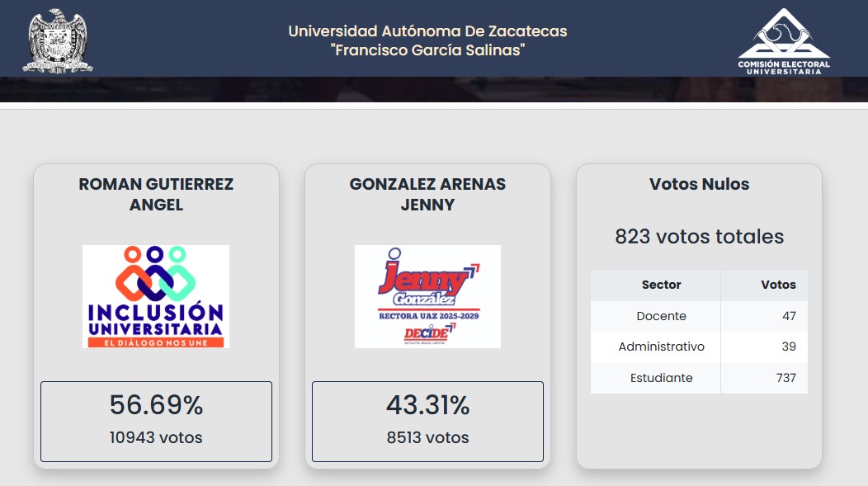Screen dimensions: 868x486
Task: Click the 56.69% result box
Action: (156, 422)
